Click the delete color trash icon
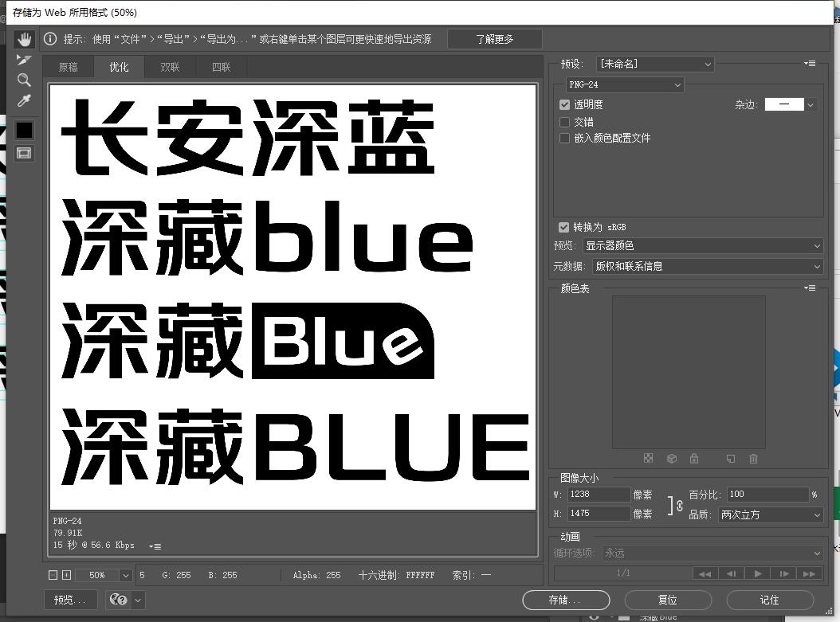Viewport: 840px width, 622px height. tap(753, 458)
